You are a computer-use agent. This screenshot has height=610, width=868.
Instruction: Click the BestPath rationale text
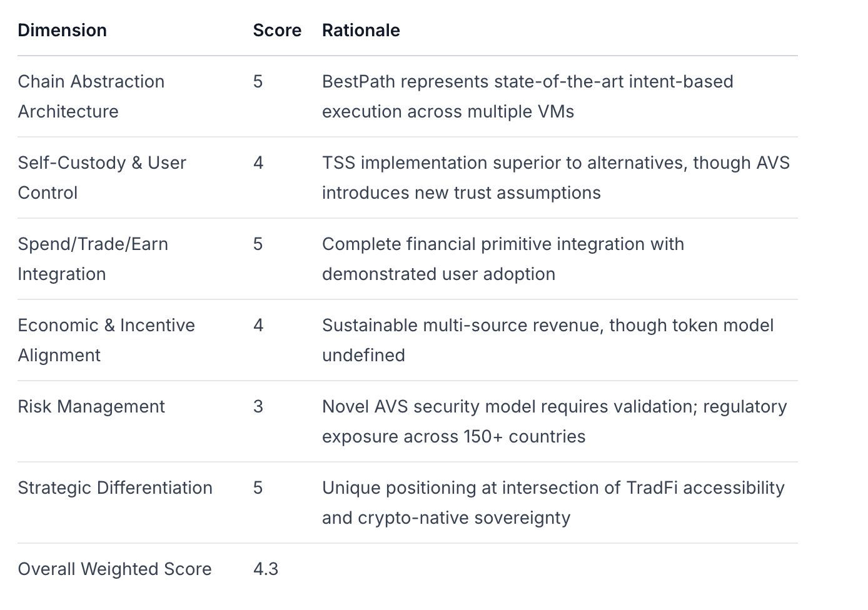[x=527, y=96]
